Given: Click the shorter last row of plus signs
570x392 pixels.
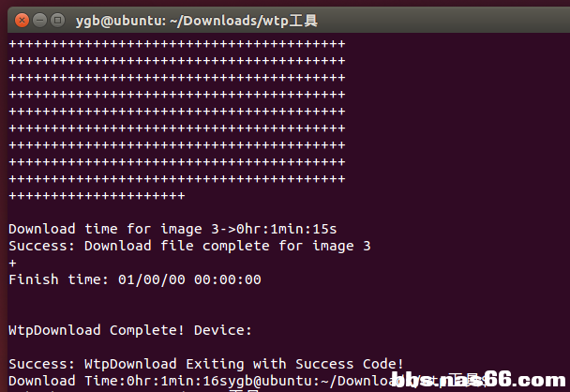Looking at the screenshot, I should 97,196.
